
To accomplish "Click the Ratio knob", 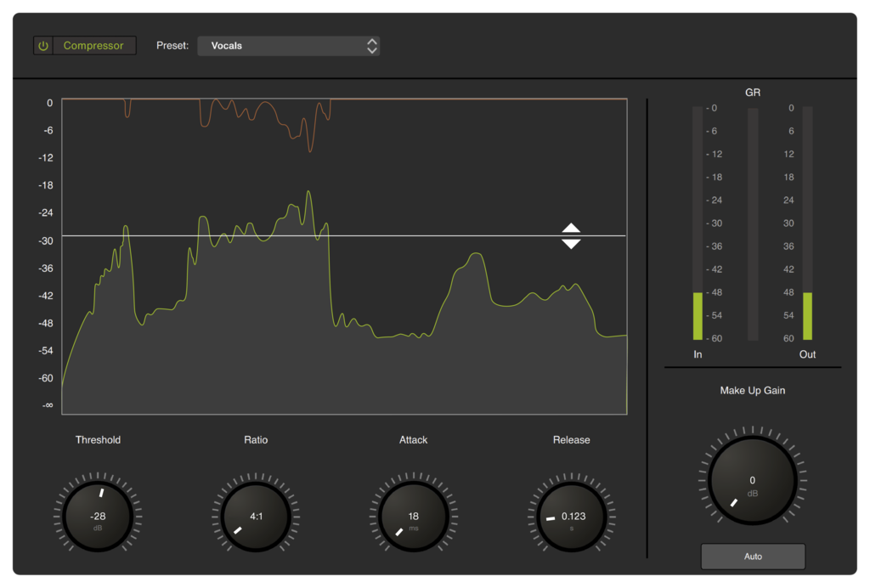I will (256, 517).
